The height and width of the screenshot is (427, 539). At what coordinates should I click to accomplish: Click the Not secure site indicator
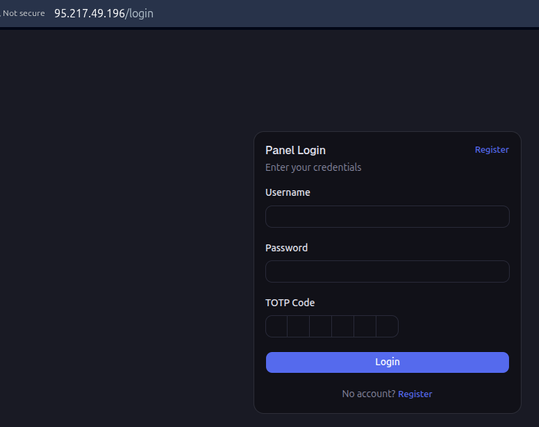[23, 13]
